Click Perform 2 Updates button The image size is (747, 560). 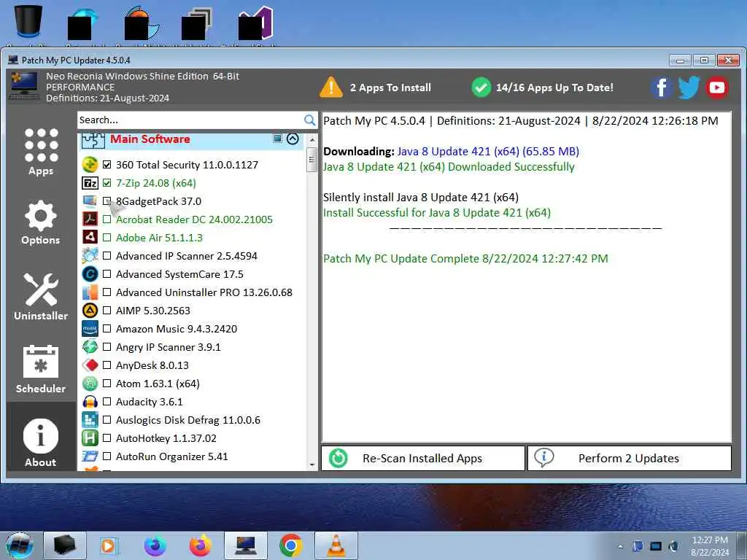[630, 458]
